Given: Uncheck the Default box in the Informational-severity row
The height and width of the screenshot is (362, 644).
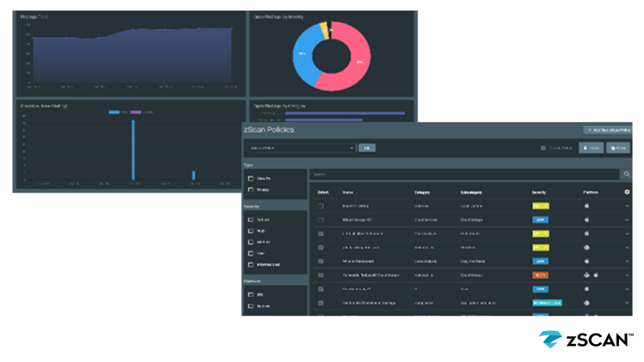Looking at the screenshot, I should click(321, 303).
